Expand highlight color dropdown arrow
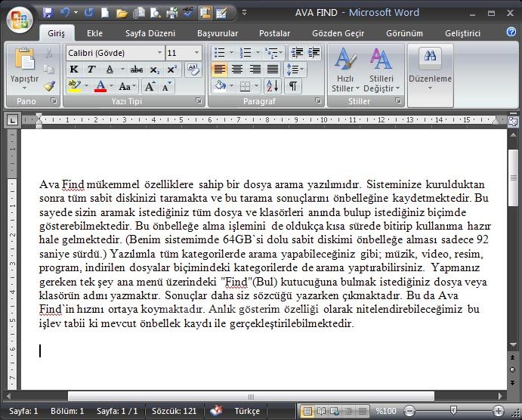 [87, 86]
